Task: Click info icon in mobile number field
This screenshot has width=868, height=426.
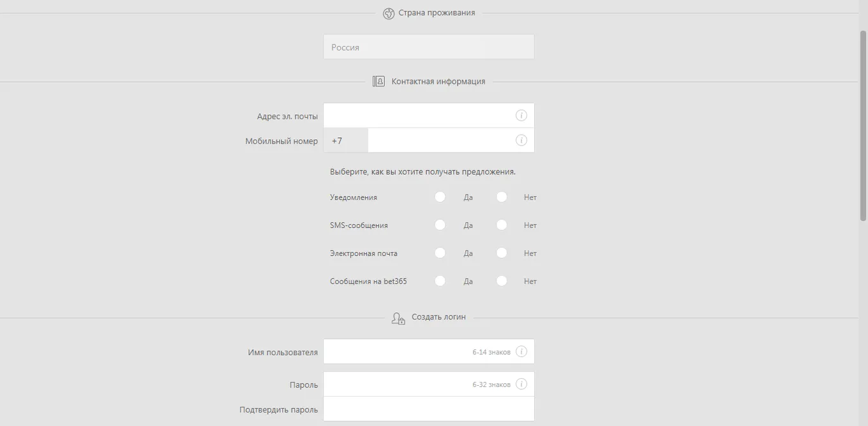Action: [x=521, y=140]
